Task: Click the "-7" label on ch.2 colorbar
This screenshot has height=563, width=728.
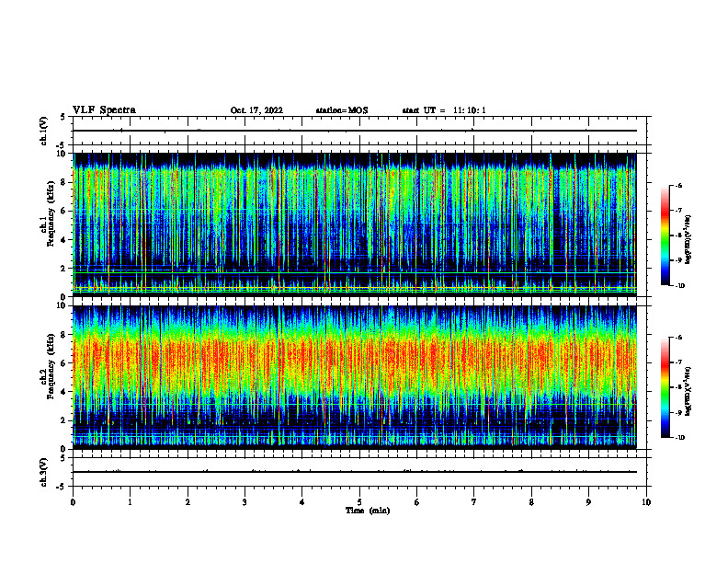Action: pos(678,362)
